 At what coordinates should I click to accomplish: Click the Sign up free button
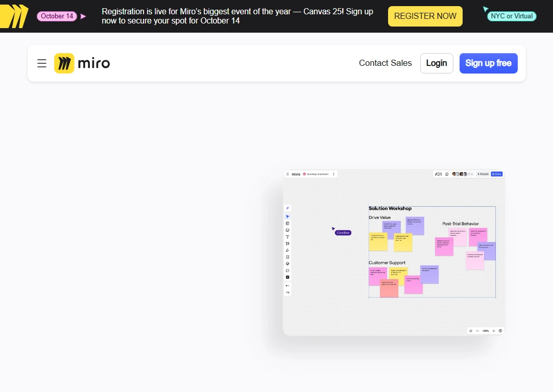(489, 63)
